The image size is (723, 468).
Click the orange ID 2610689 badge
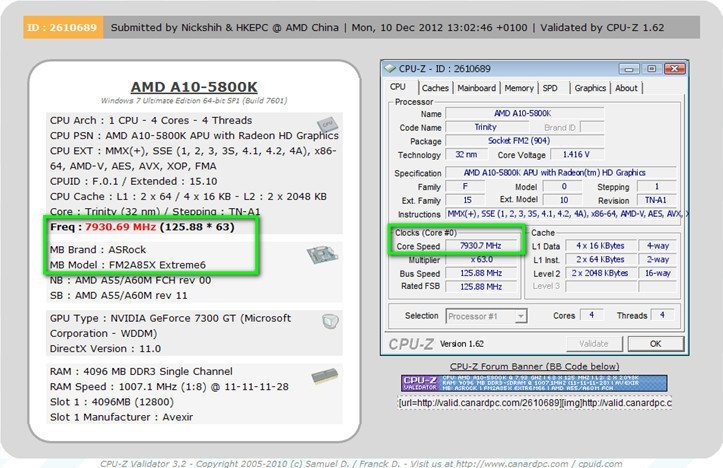tap(62, 27)
